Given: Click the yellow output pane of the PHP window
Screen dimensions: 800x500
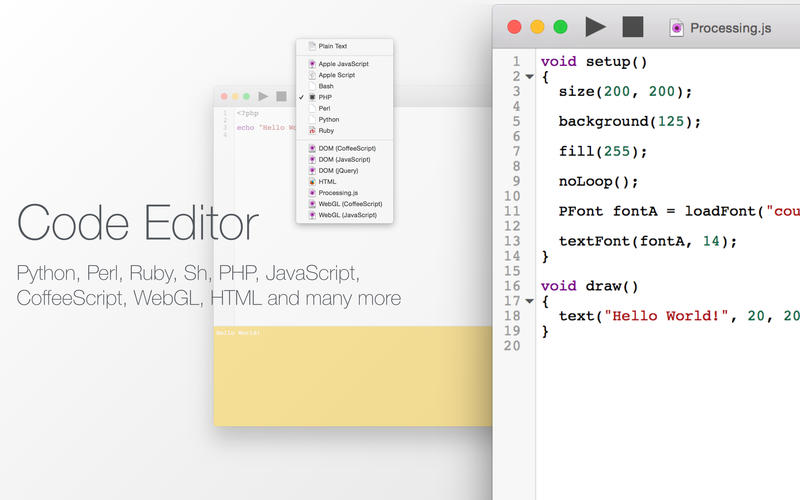Looking at the screenshot, I should [x=353, y=376].
